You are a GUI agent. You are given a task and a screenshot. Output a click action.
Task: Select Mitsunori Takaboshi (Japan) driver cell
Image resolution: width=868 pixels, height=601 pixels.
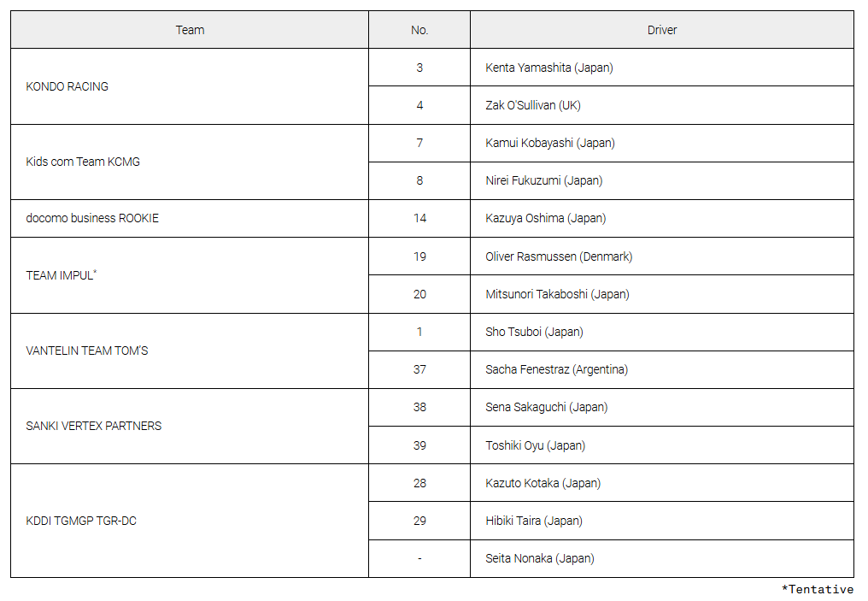[x=662, y=294]
